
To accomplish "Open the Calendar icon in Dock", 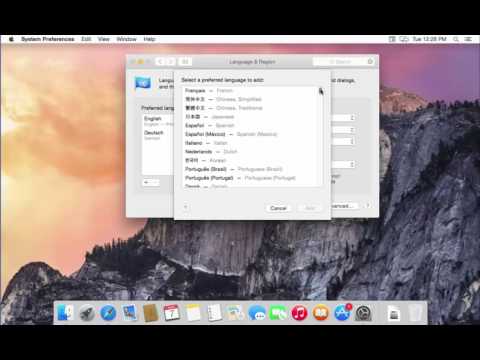I will 172,313.
